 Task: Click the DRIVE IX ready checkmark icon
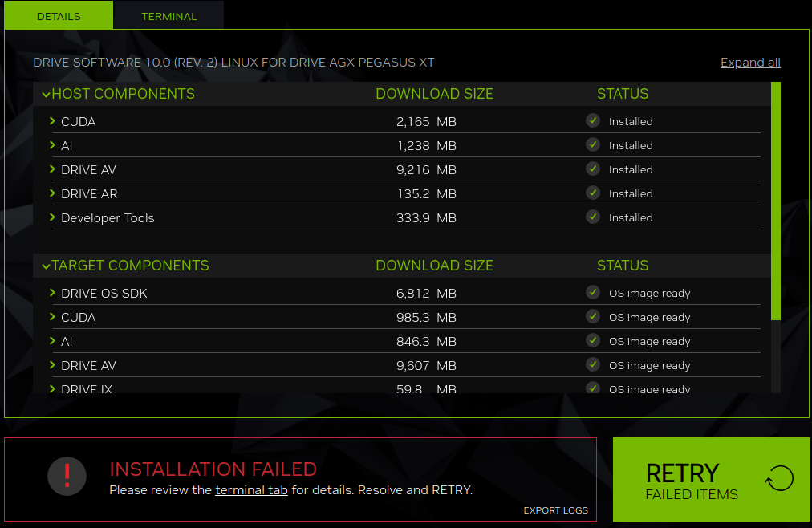coord(593,388)
